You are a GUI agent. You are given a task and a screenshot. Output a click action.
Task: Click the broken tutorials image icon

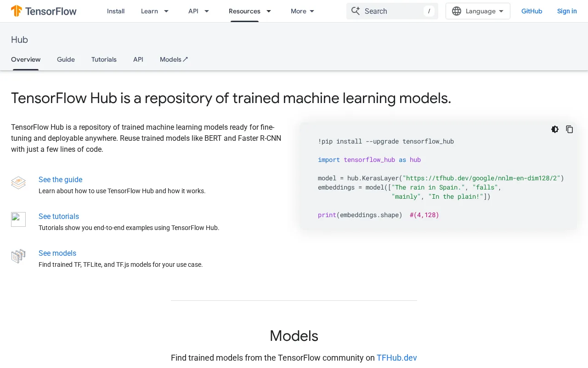click(x=18, y=219)
